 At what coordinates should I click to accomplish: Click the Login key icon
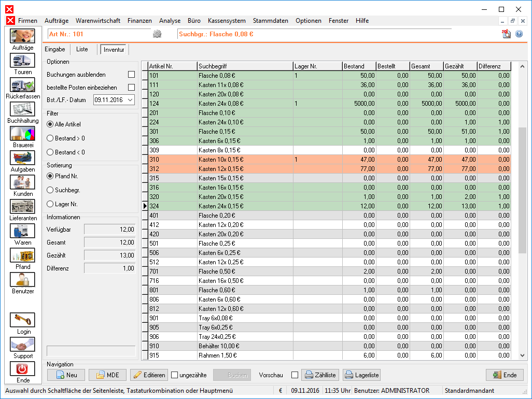tap(22, 320)
